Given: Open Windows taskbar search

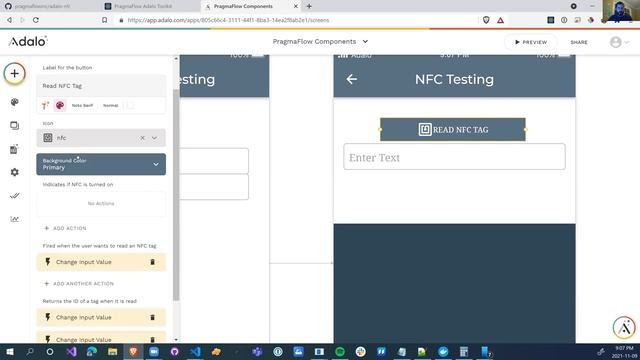Looking at the screenshot, I should pyautogui.click(x=30, y=351).
